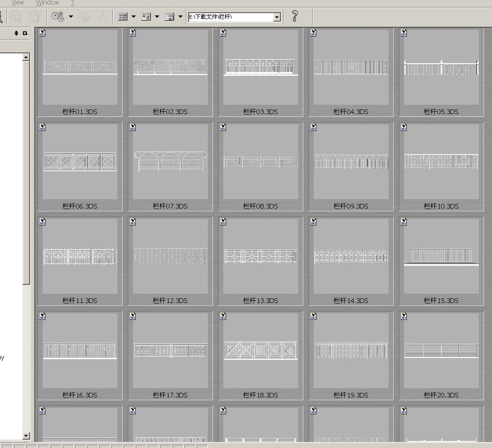Select the 栏杆17 railing preview thumbnail
492x448 pixels.
[170, 351]
